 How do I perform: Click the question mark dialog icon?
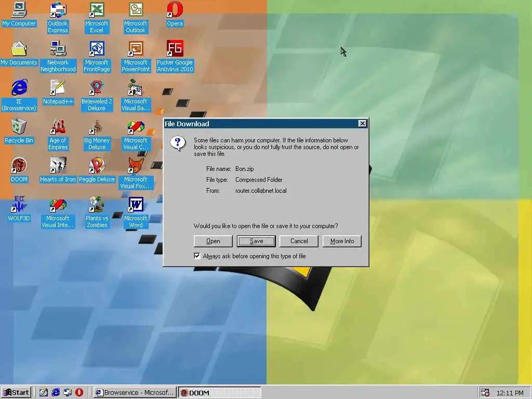click(178, 144)
